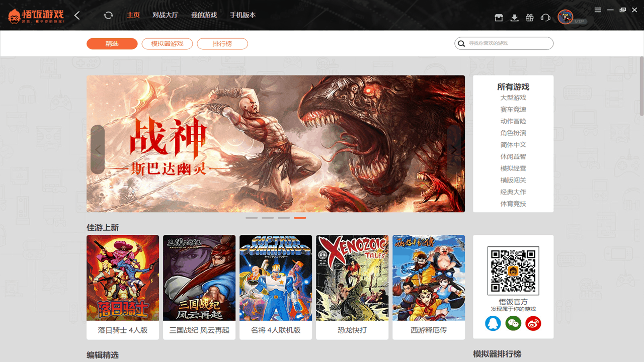644x362 pixels.
Task: Restore the 悟饭游戏 window size
Action: pyautogui.click(x=623, y=10)
